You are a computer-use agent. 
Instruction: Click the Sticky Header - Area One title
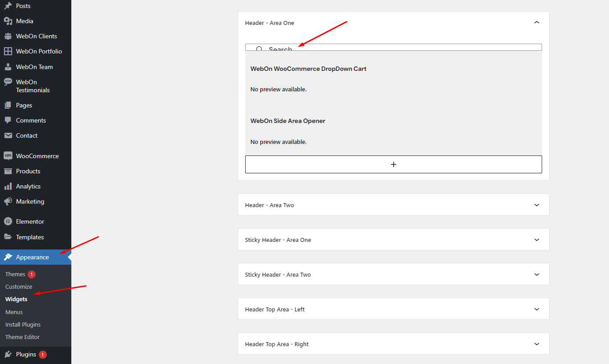click(278, 240)
